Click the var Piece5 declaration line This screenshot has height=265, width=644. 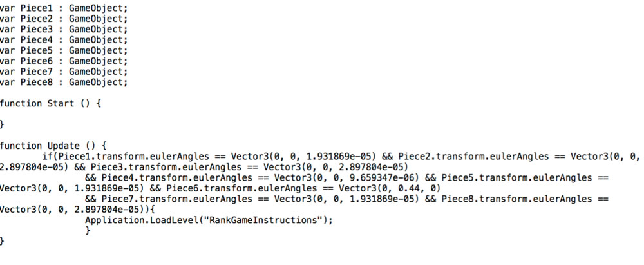[x=64, y=50]
